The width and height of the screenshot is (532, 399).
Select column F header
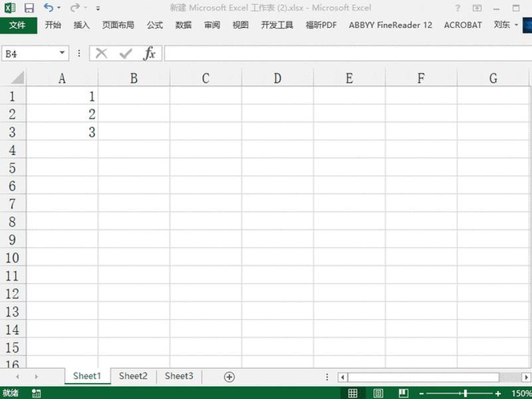[x=421, y=78]
